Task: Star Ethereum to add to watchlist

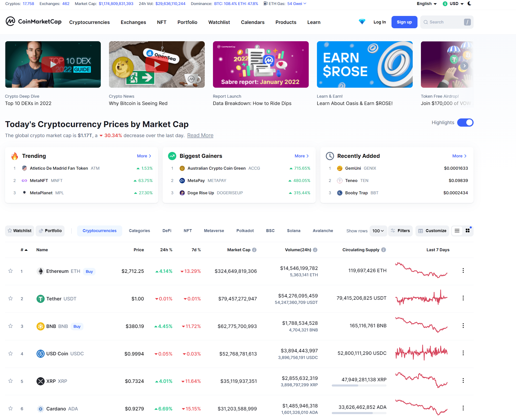Action: click(10, 271)
